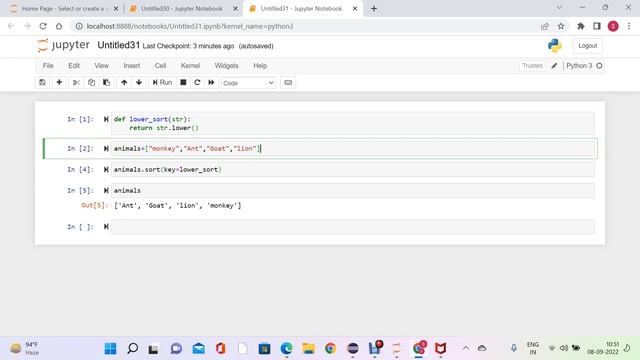This screenshot has height=360, width=640.
Task: Switch to the Home Page browser tab
Action: (x=64, y=8)
